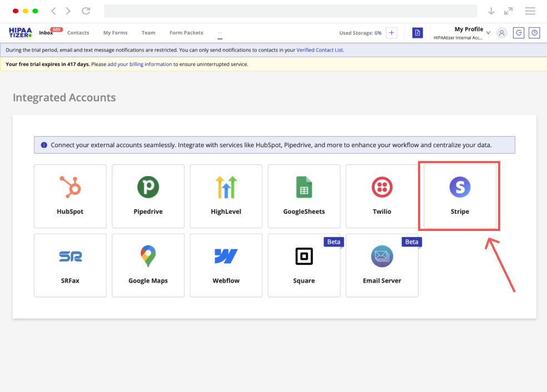Click the blue new document icon
547x392 pixels.
(417, 33)
